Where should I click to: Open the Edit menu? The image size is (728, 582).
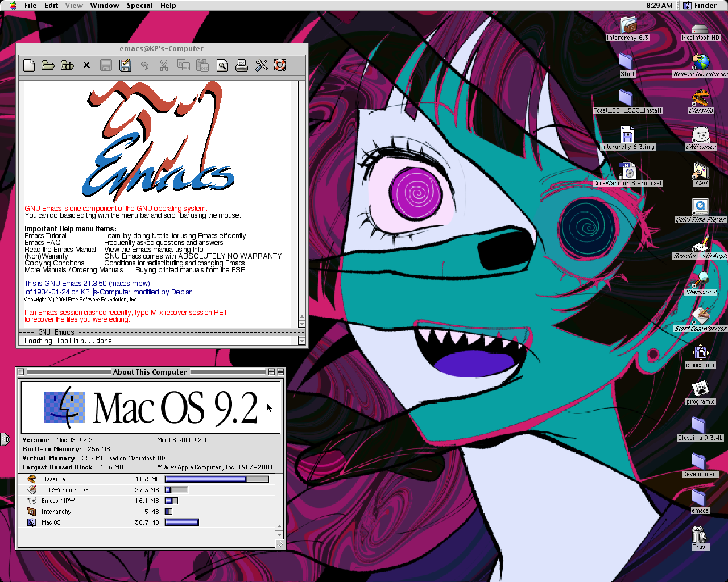51,5
